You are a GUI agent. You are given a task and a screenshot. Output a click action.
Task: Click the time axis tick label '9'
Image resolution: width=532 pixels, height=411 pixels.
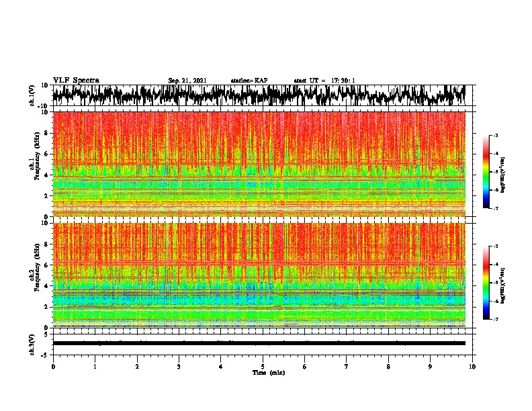click(x=430, y=367)
